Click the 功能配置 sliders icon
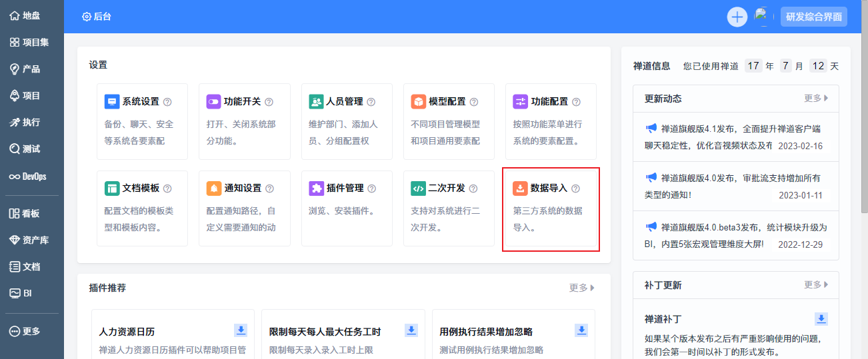The height and width of the screenshot is (359, 868). (x=520, y=102)
